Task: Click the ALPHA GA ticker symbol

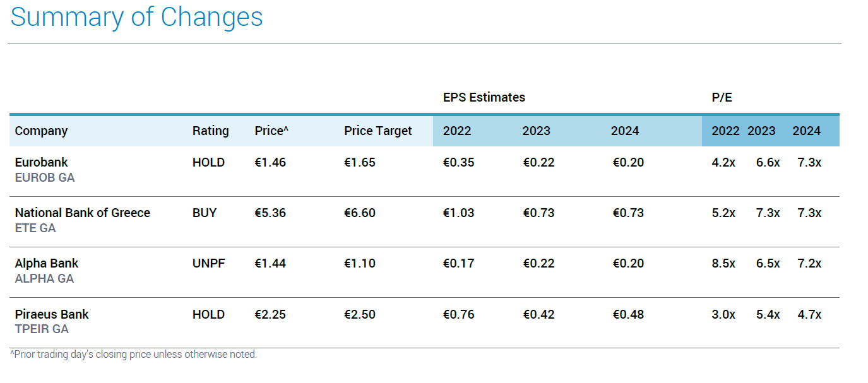Action: pos(44,278)
